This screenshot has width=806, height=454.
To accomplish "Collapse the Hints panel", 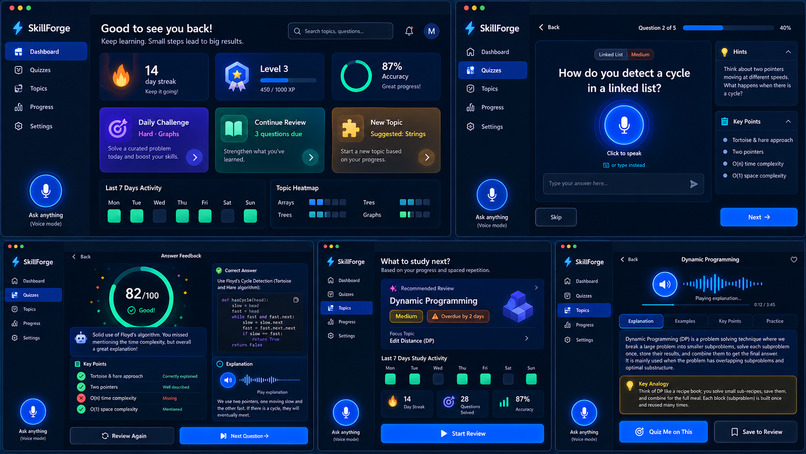I will coord(788,52).
